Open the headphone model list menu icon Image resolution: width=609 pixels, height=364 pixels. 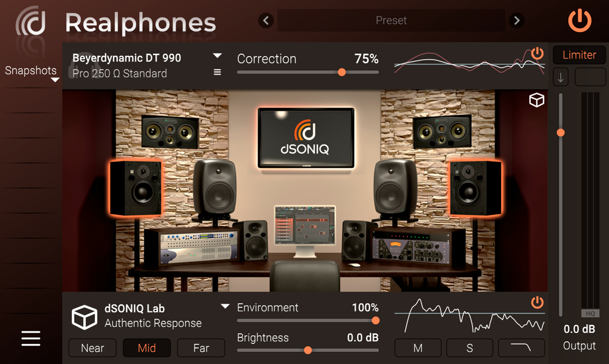pyautogui.click(x=217, y=72)
